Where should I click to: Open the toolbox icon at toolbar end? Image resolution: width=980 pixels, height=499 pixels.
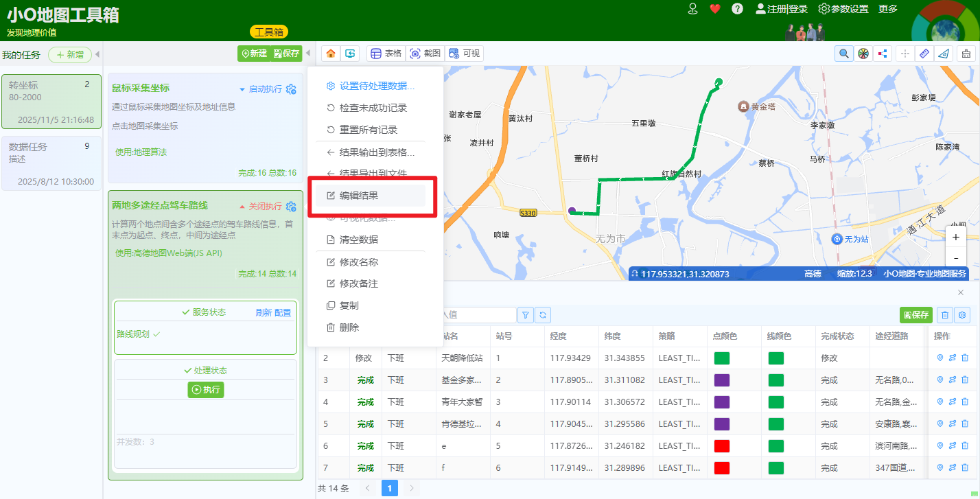pos(966,54)
